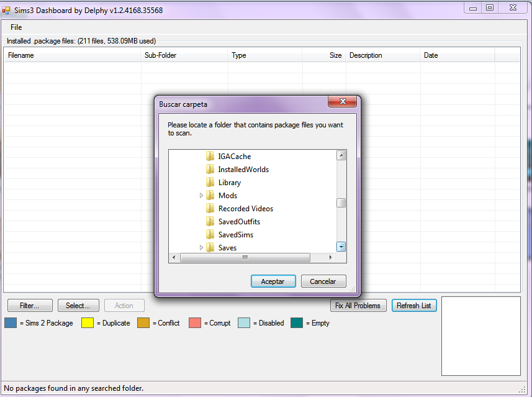Expand the Mods tree node

click(201, 195)
